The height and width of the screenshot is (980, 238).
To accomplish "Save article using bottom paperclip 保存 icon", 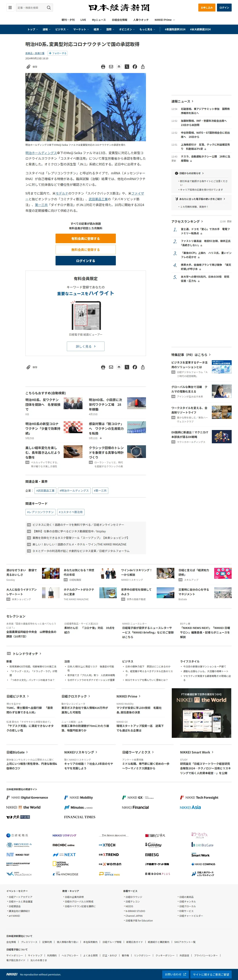I will (x=32, y=367).
